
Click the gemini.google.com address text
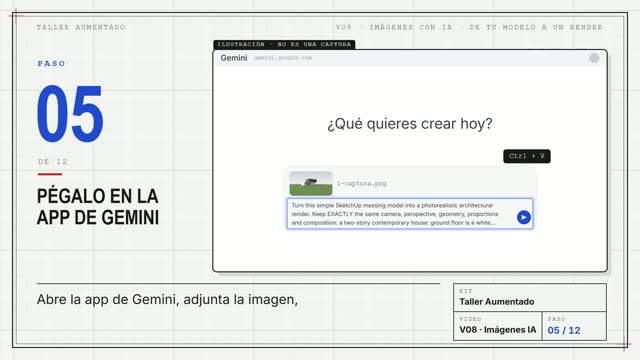click(283, 58)
